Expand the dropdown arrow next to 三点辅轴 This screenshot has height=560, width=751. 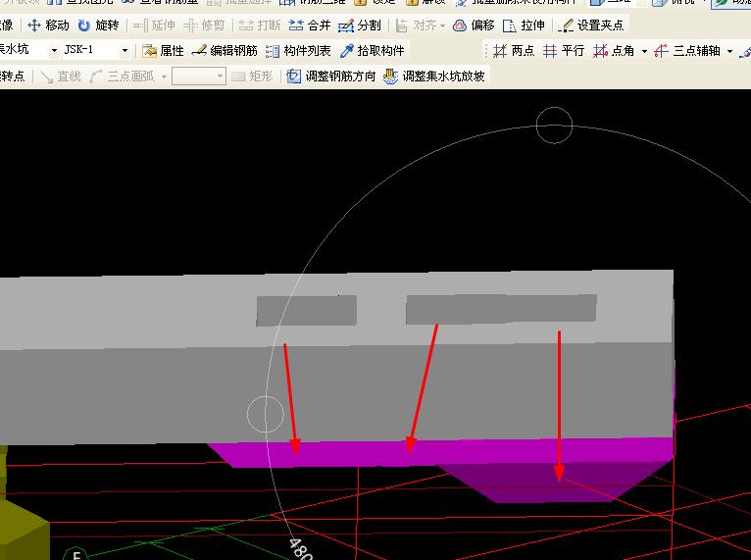click(x=729, y=51)
